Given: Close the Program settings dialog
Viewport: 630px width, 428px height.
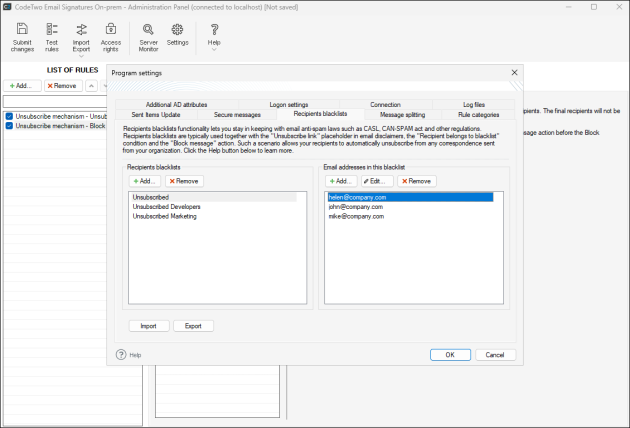Looking at the screenshot, I should (x=514, y=73).
